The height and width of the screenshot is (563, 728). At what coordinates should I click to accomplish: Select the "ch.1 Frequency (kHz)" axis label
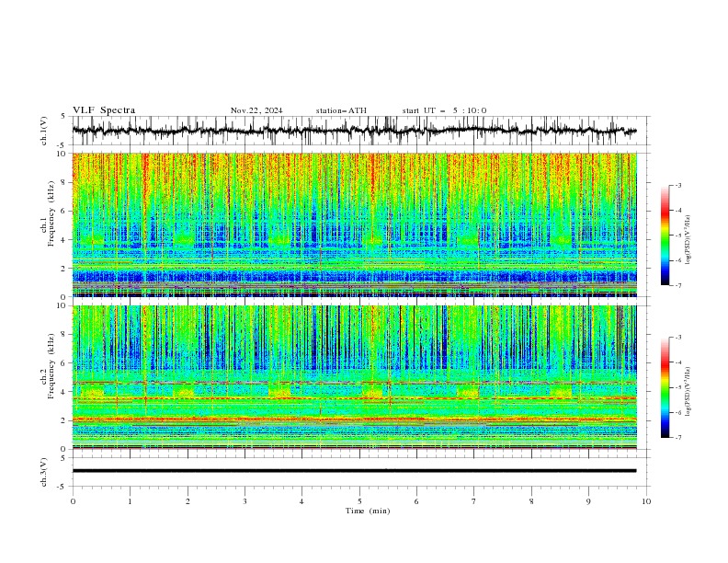[x=48, y=224]
